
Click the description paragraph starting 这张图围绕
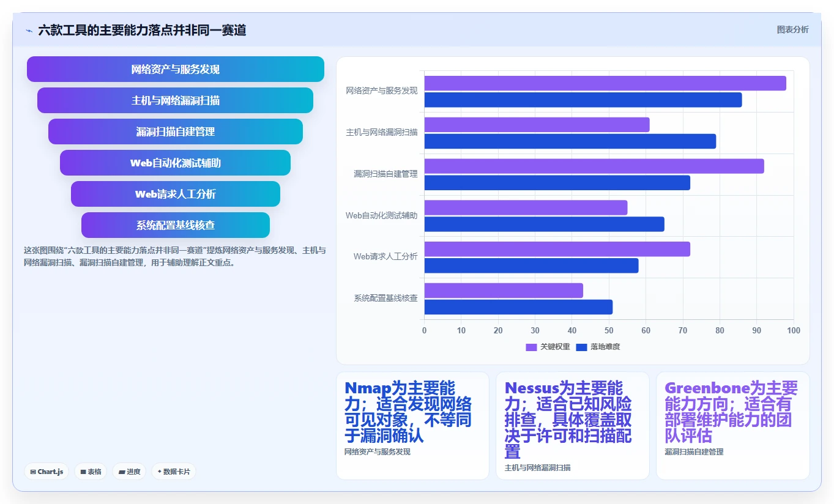175,256
